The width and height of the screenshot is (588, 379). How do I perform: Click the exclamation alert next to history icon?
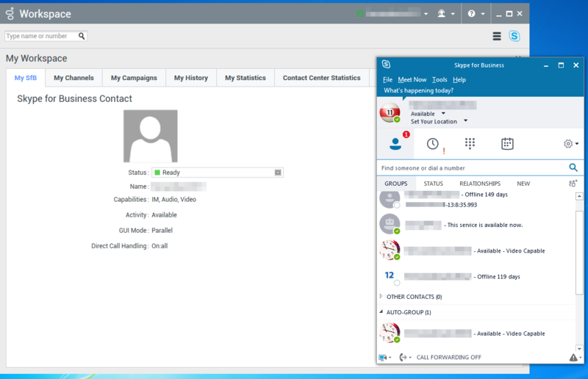click(x=444, y=151)
